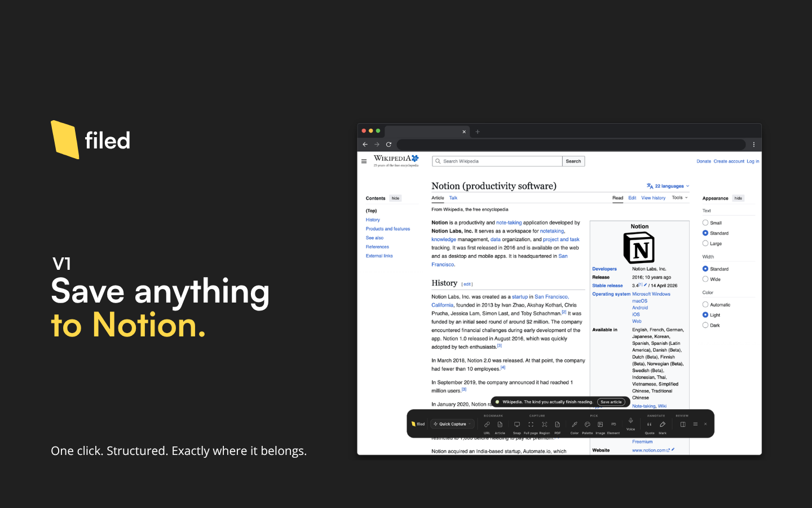
Task: Jump to History in Contents
Action: (373, 220)
